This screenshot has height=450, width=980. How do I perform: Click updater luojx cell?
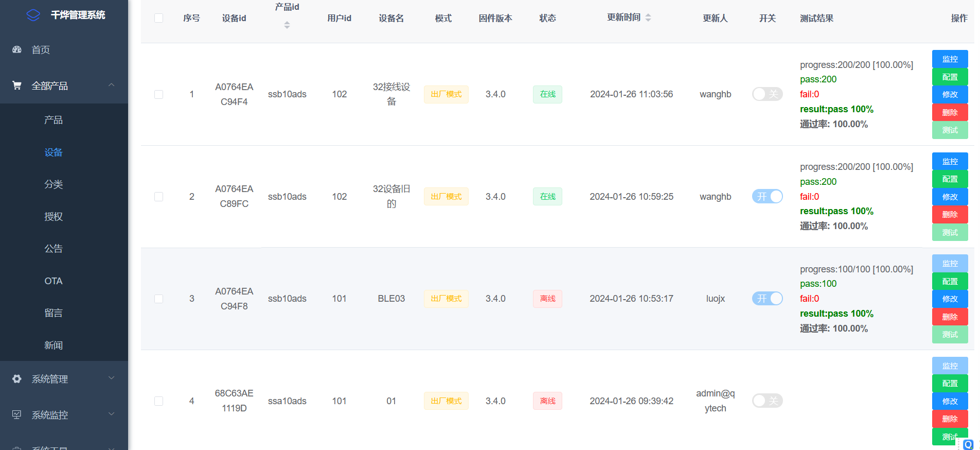(716, 299)
